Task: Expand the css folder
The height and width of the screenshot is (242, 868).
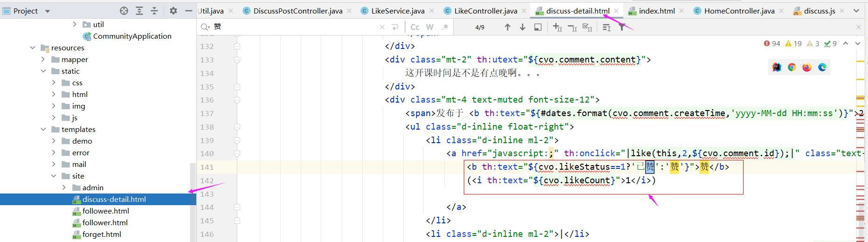Action: 54,83
